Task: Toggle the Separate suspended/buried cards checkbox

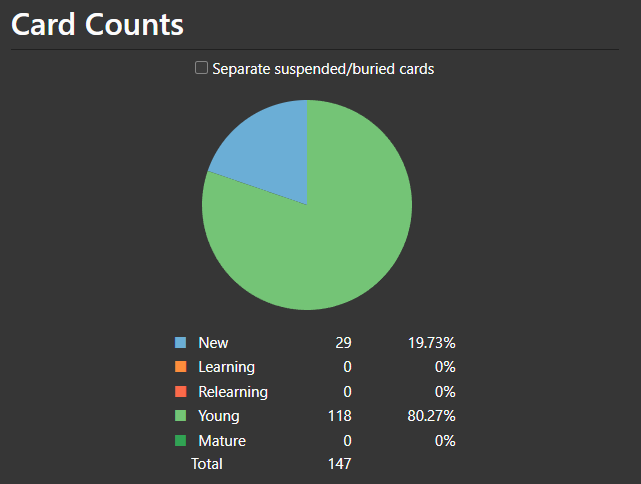Action: coord(202,68)
